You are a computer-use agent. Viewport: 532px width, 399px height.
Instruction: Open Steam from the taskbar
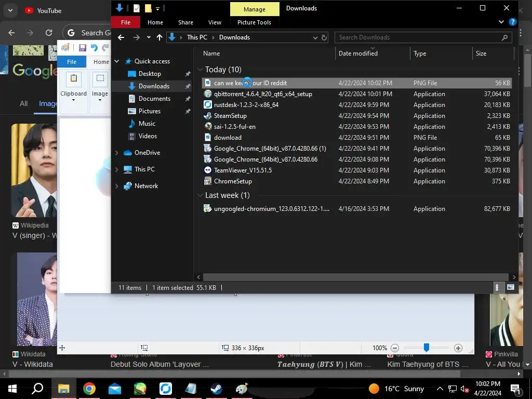(217, 389)
